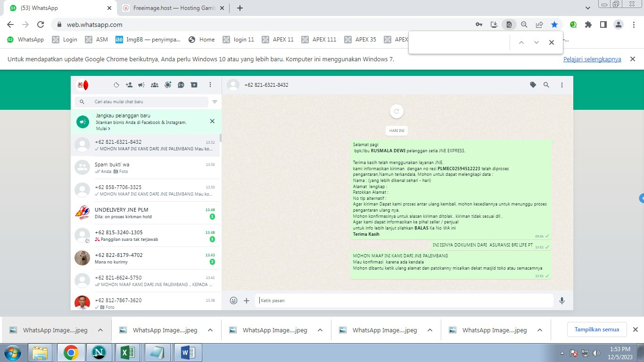Click the Pelajari selengkapnya link
The height and width of the screenshot is (362, 644).
pos(592,59)
